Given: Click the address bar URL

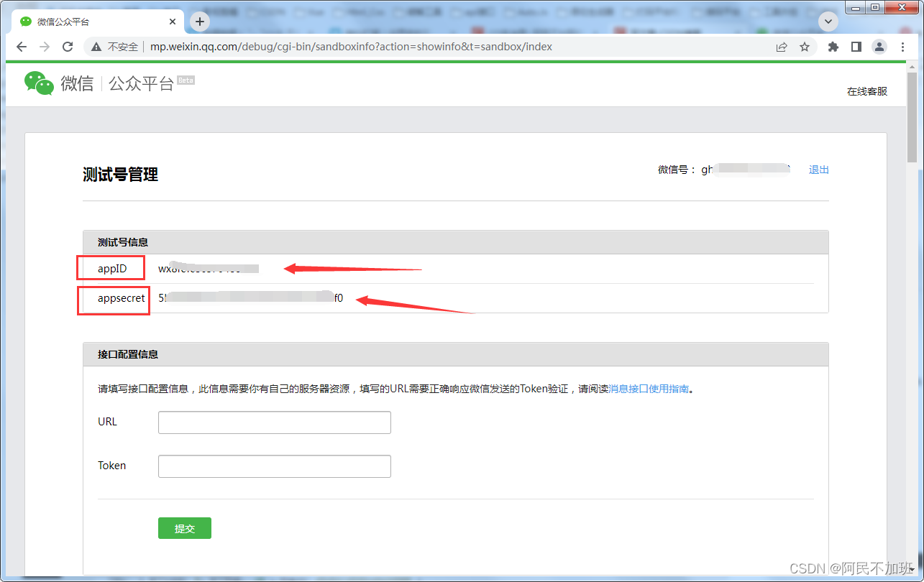Looking at the screenshot, I should click(351, 47).
